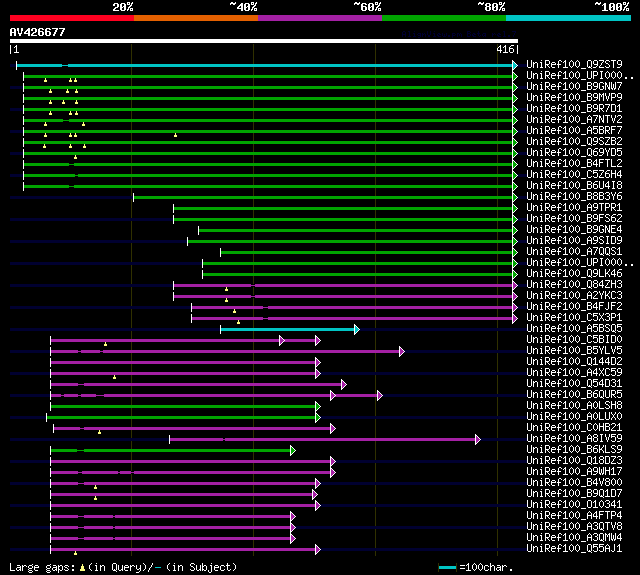Click the UniRef100_A2YKC3 label

click(x=574, y=296)
